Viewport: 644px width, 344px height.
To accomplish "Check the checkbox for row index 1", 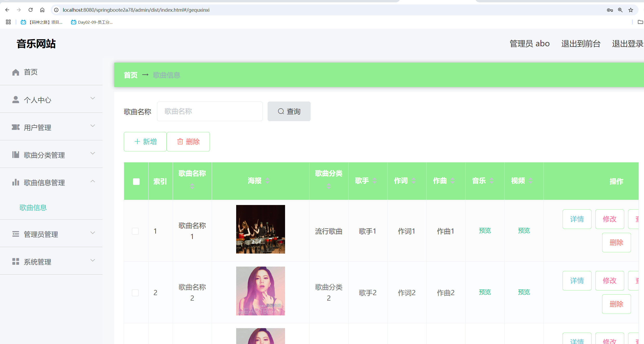I will point(135,231).
